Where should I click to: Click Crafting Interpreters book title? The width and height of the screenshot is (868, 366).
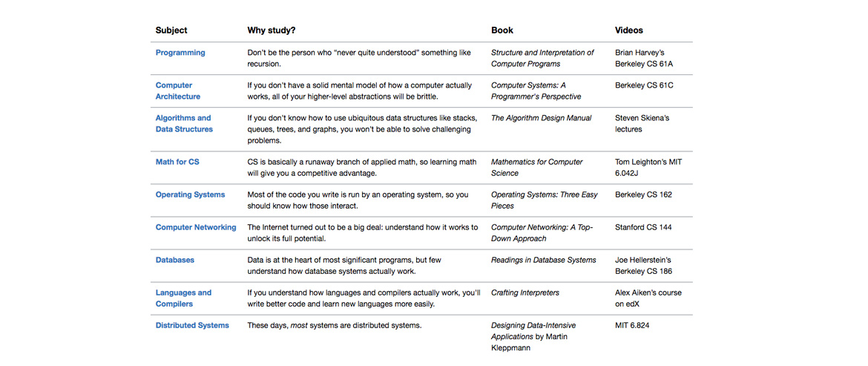(525, 293)
